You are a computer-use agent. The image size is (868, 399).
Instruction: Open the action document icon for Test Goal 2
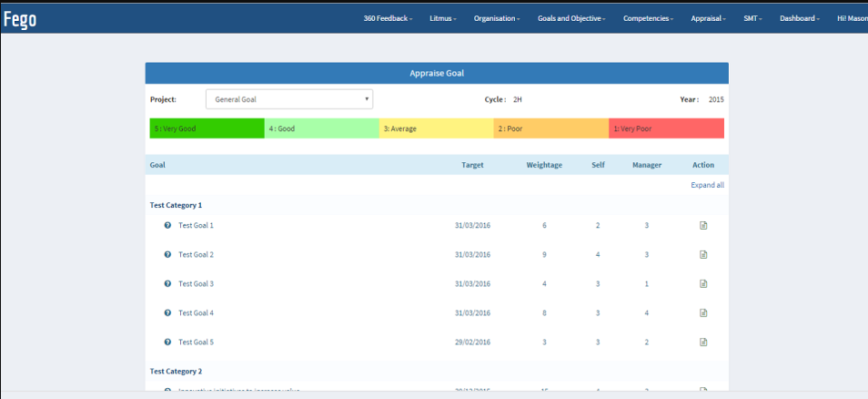(702, 254)
